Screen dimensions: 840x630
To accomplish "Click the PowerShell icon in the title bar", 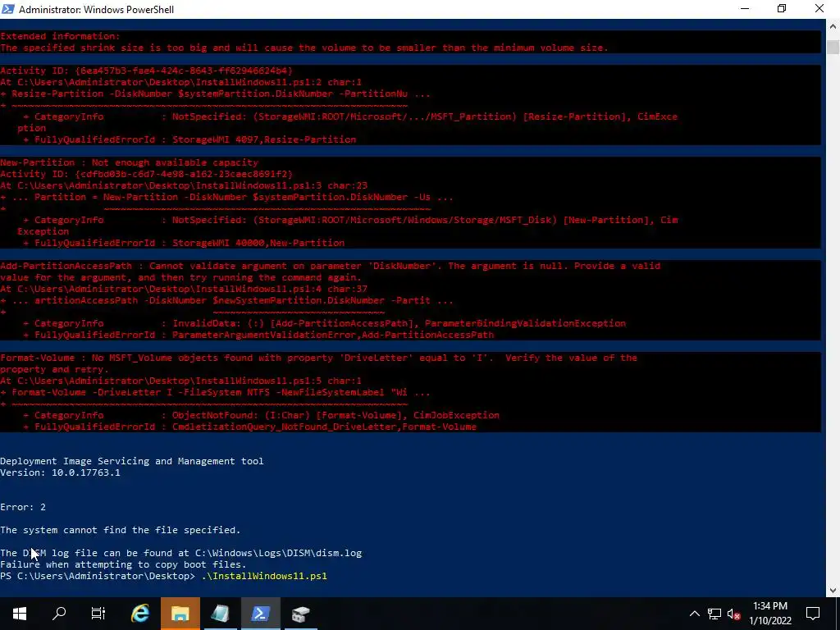I will click(8, 9).
